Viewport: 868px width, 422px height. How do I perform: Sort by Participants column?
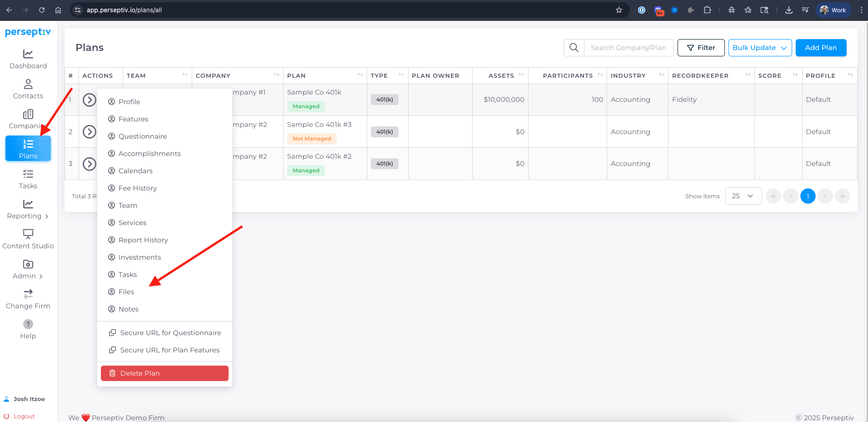[x=600, y=75]
